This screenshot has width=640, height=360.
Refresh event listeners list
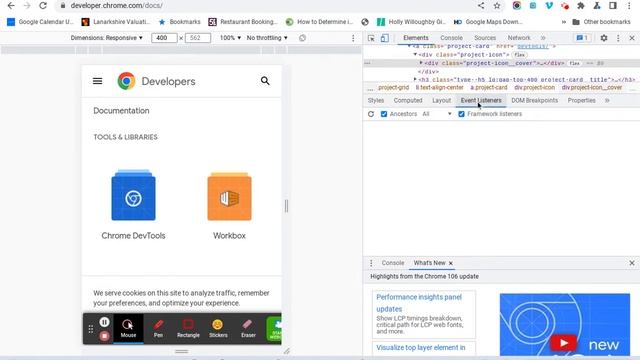point(371,114)
